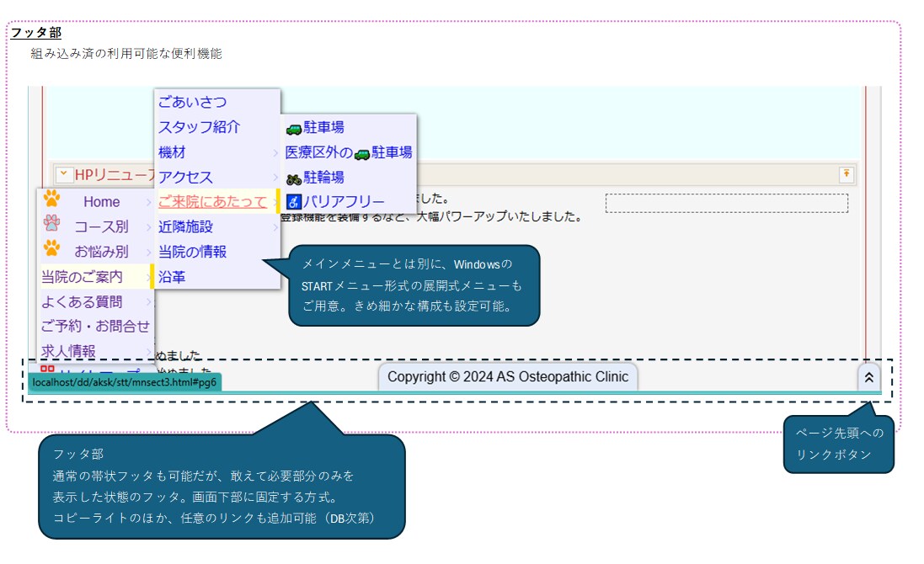
Task: Click the フッタ部 underlined heading
Action: 36,32
